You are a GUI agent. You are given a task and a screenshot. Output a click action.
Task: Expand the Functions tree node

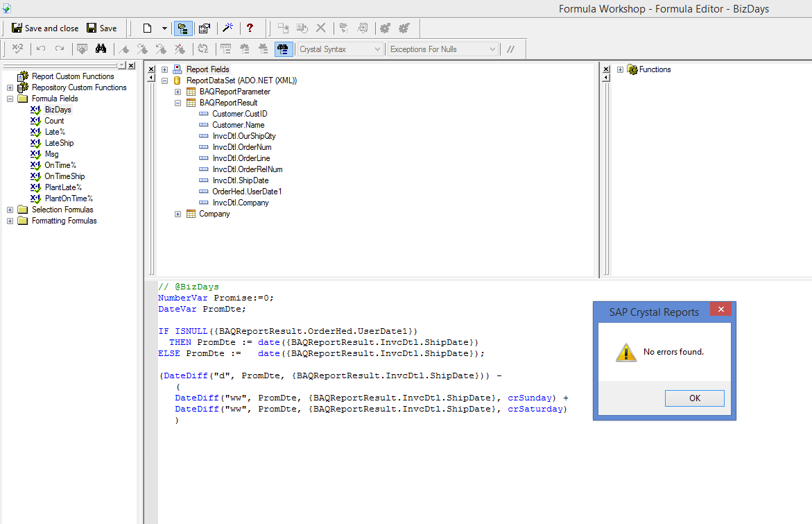coord(621,69)
